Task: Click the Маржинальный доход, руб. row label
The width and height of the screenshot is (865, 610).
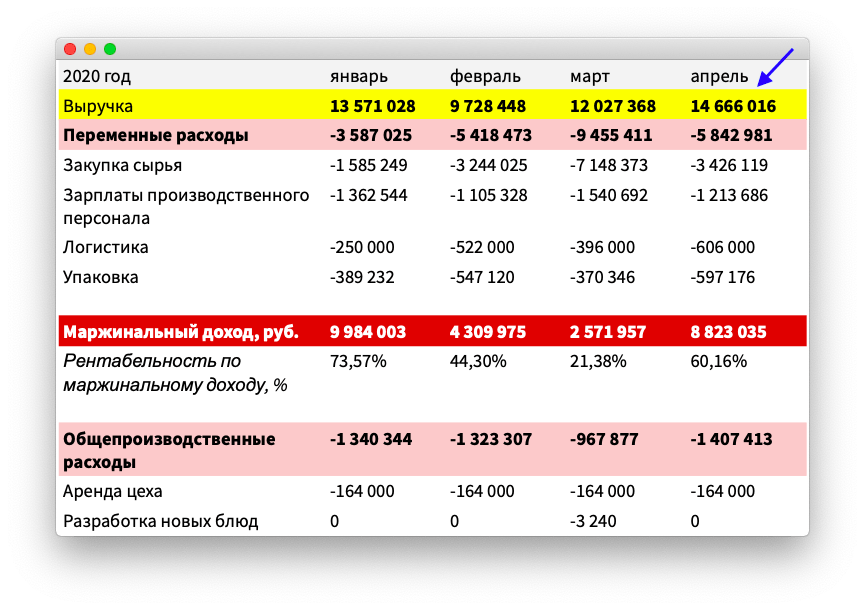Action: pyautogui.click(x=180, y=331)
